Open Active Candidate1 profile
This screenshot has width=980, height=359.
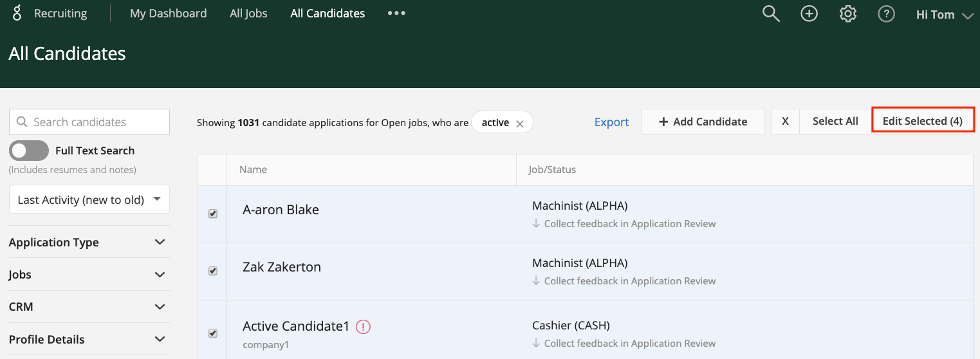[x=296, y=326]
